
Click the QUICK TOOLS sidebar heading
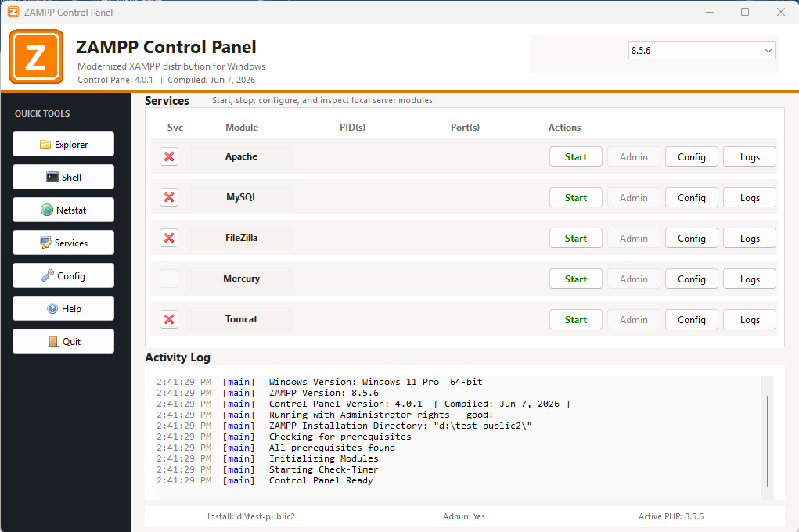pos(42,113)
